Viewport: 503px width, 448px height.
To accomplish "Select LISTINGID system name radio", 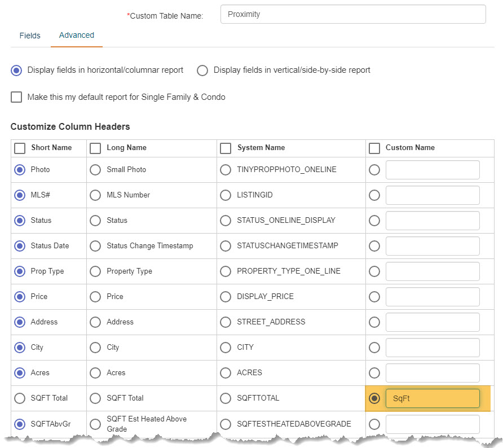I will (226, 195).
